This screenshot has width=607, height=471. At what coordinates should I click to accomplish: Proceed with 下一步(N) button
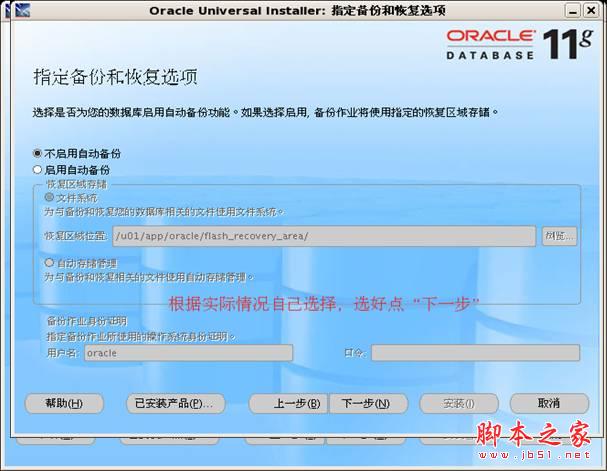pos(369,404)
